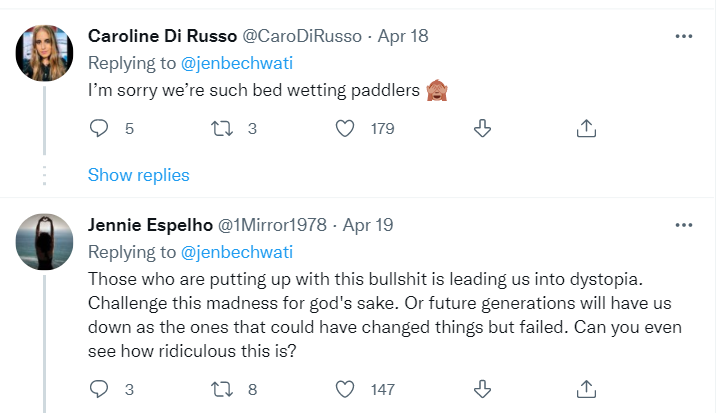Reply to Jennie Espelho's tweet
This screenshot has height=413, width=717.
98,389
